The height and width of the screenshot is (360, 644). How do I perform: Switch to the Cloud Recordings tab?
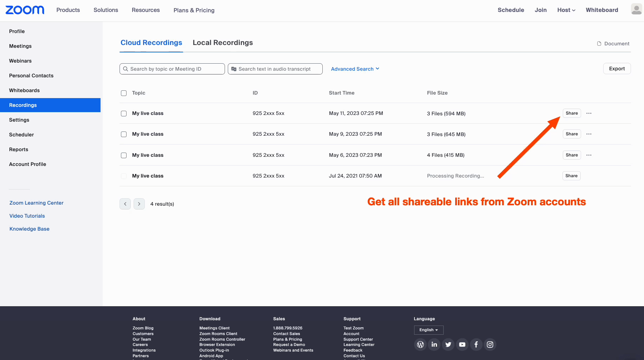point(151,43)
